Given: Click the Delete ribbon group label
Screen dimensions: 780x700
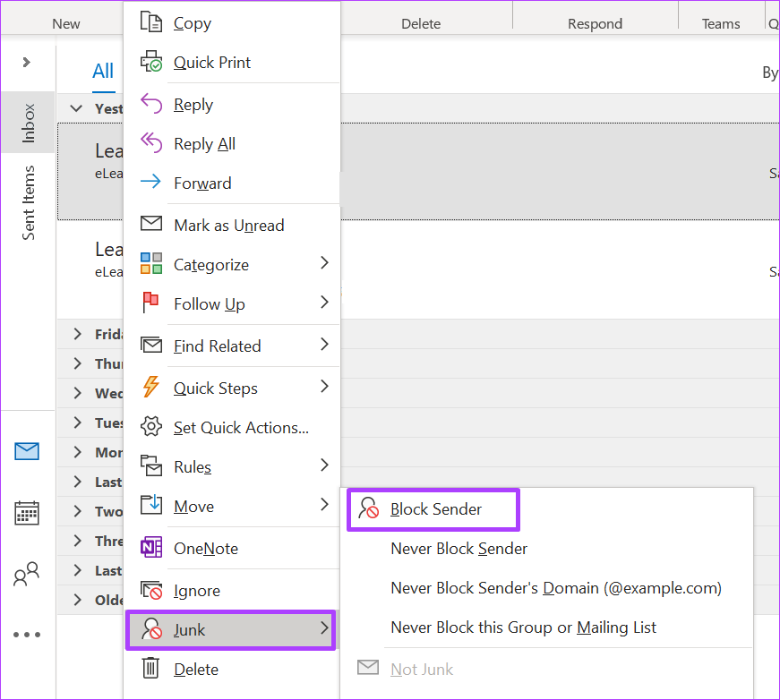Looking at the screenshot, I should [x=421, y=24].
